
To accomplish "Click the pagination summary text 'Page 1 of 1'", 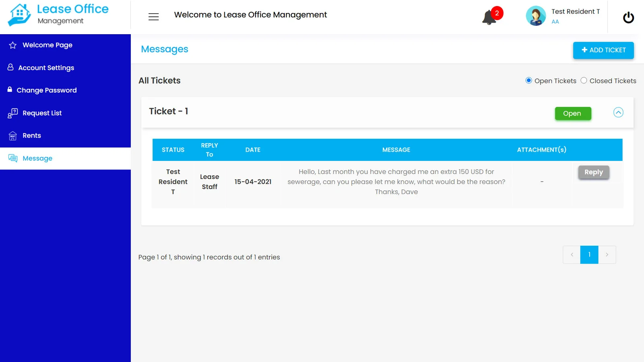I will (x=155, y=257).
